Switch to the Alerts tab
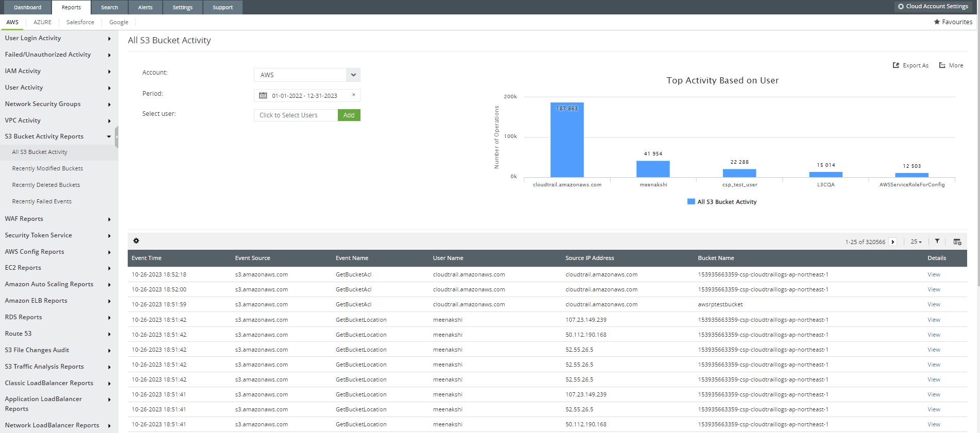 click(x=145, y=7)
